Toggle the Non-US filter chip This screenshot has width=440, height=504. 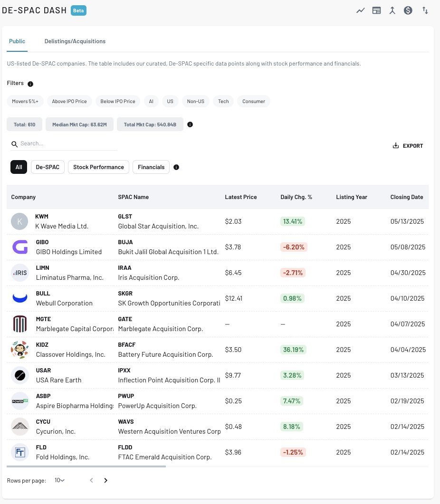(196, 101)
